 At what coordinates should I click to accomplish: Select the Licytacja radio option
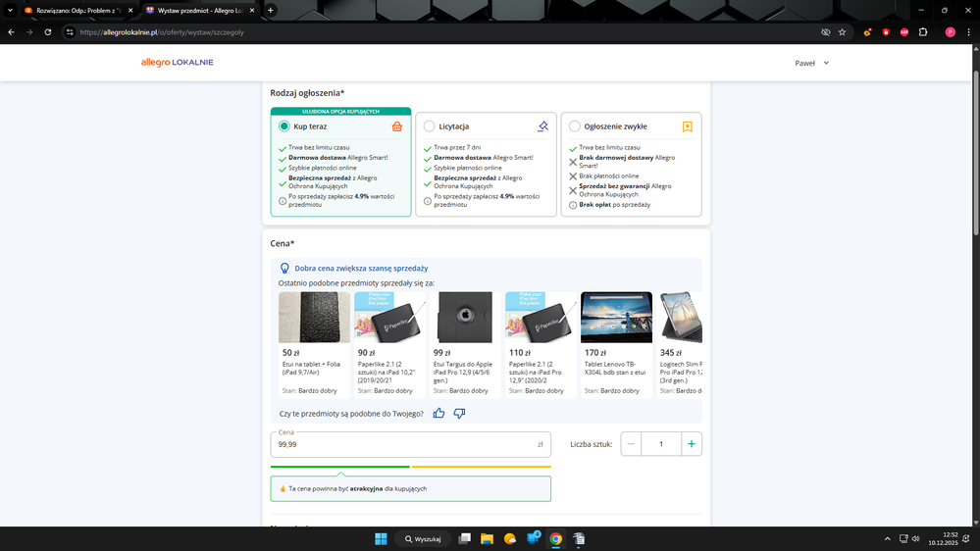point(430,126)
